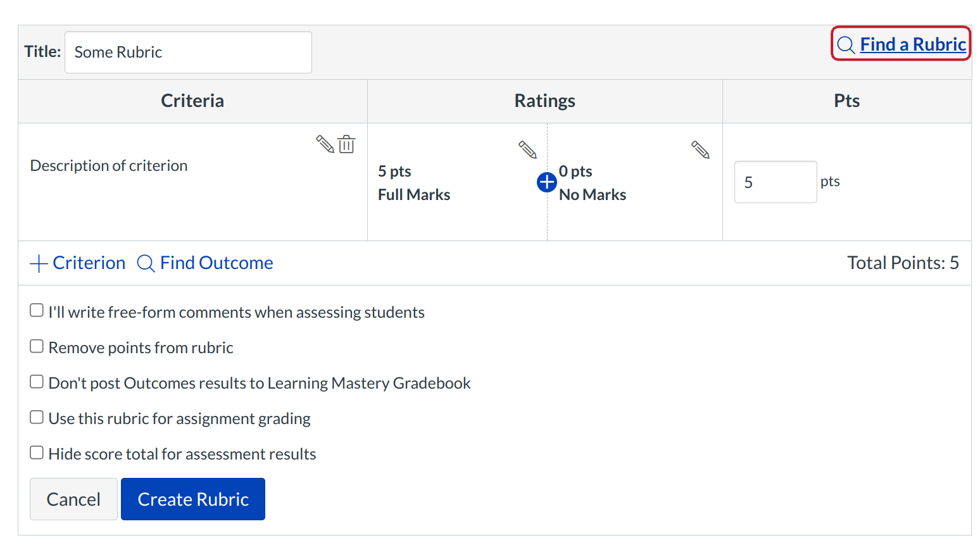Click the Find Outcome link text
Viewport: 980px width, 557px height.
point(217,263)
